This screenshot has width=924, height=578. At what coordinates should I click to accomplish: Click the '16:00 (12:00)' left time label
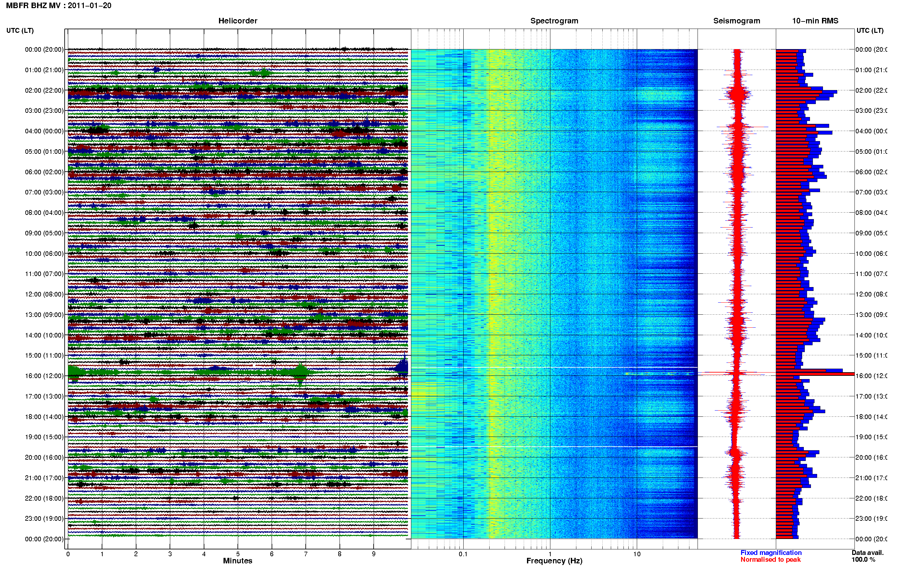point(44,376)
